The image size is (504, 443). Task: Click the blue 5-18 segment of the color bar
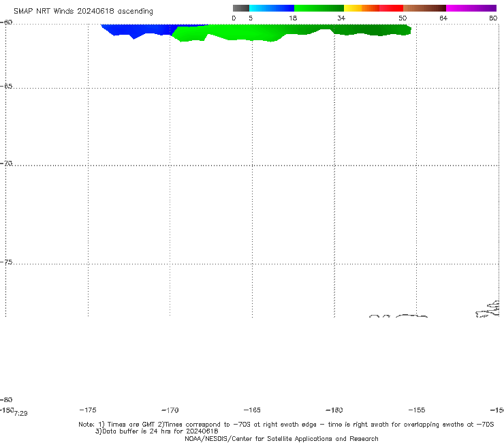pos(272,8)
